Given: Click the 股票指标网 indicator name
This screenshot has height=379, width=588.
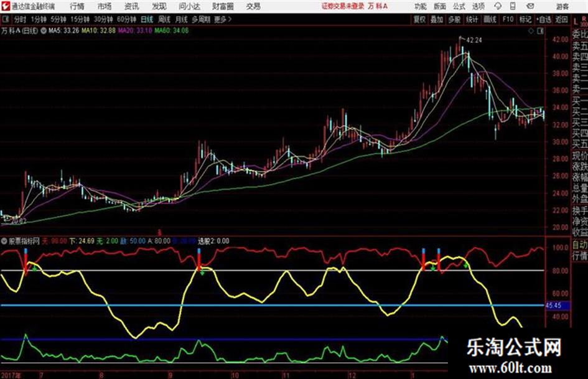Looking at the screenshot, I should pos(24,241).
